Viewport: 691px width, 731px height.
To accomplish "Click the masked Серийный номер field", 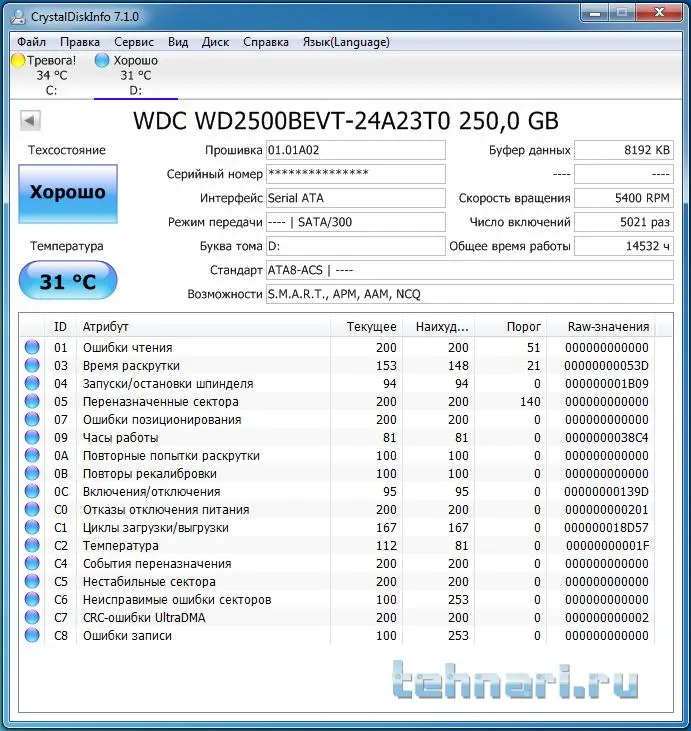I will 356,174.
